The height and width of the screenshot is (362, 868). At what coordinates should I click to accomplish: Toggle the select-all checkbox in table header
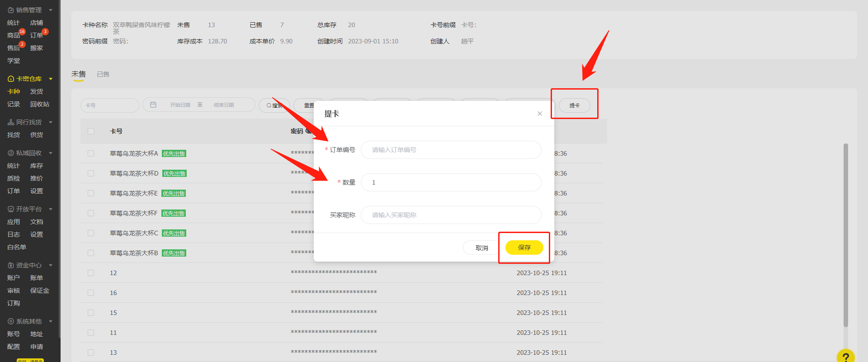point(91,131)
